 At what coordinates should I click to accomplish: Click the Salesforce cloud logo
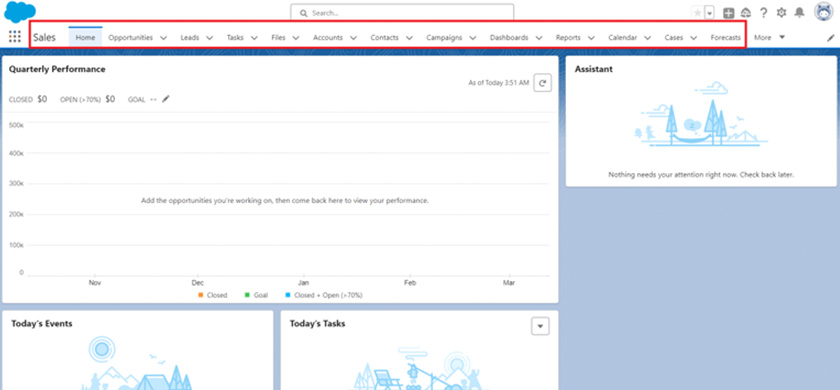(x=20, y=12)
